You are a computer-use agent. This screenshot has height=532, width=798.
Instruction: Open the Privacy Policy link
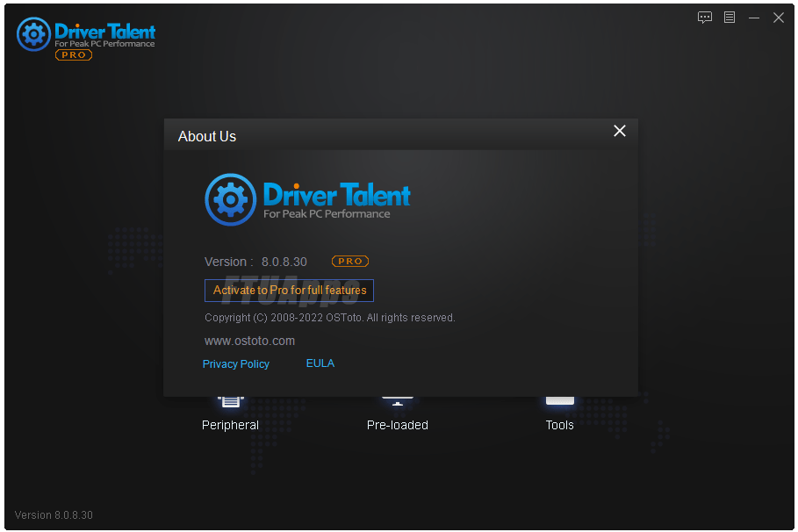point(235,364)
